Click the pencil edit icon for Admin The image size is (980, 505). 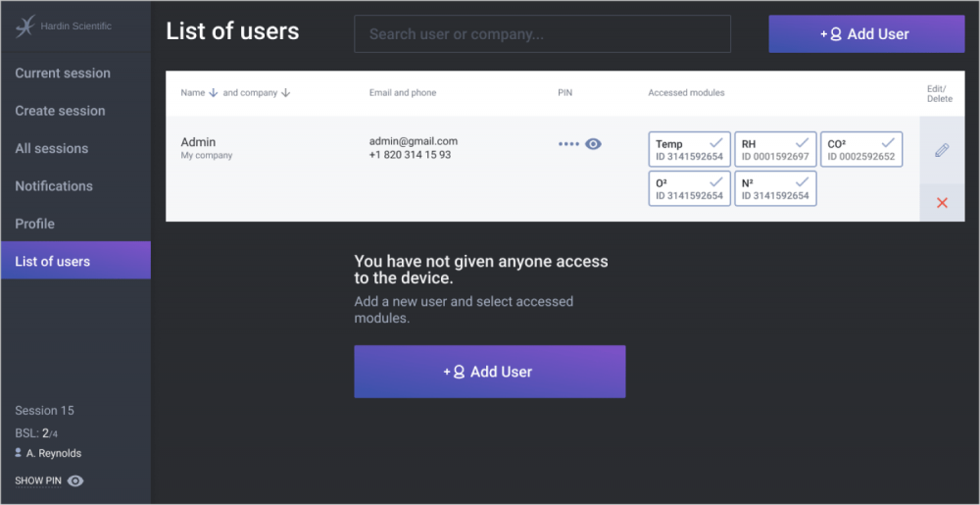(x=942, y=150)
